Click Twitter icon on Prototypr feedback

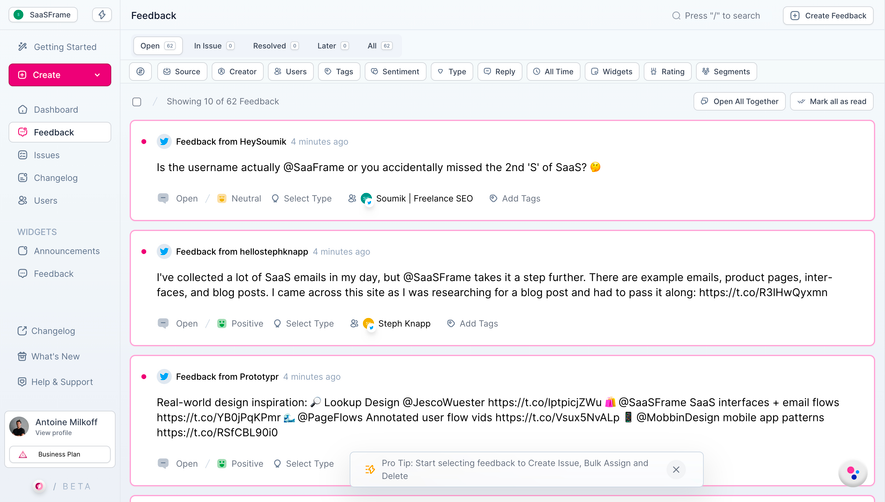coord(164,377)
